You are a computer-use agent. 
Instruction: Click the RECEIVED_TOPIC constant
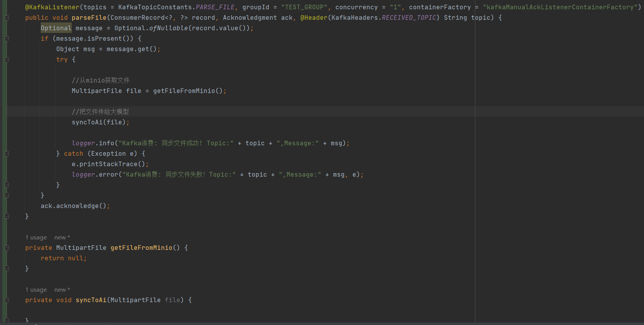pos(409,18)
